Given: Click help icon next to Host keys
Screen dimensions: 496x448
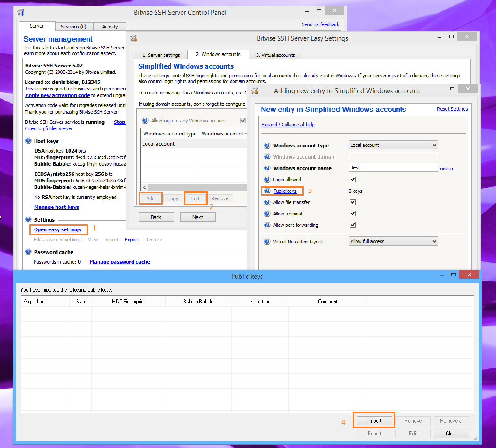Looking at the screenshot, I should 28,141.
